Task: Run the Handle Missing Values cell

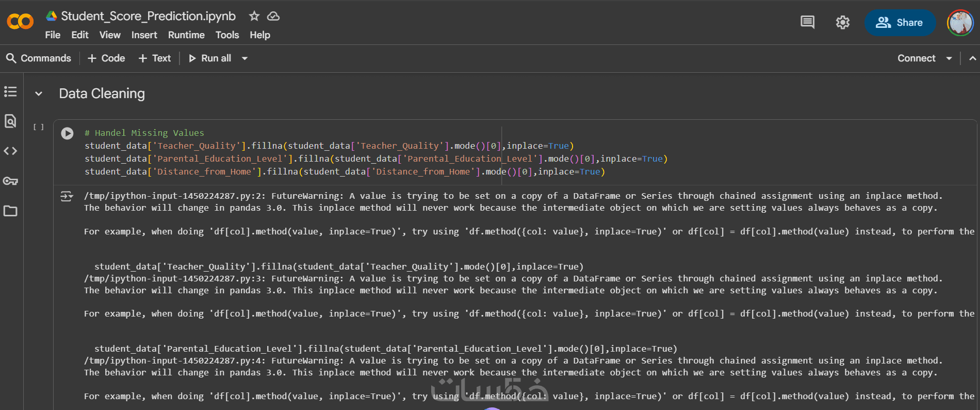Action: (x=67, y=134)
